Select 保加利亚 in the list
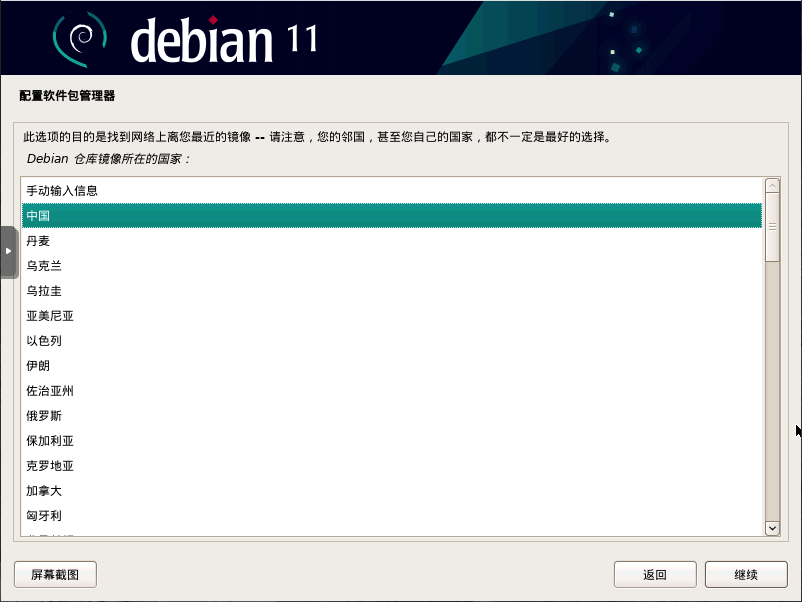 392,441
